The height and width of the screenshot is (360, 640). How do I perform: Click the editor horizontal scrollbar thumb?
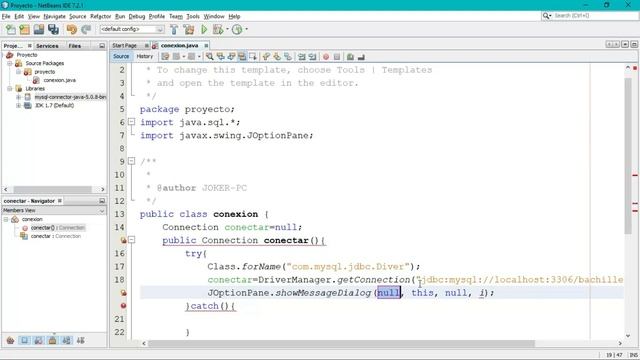(341, 344)
